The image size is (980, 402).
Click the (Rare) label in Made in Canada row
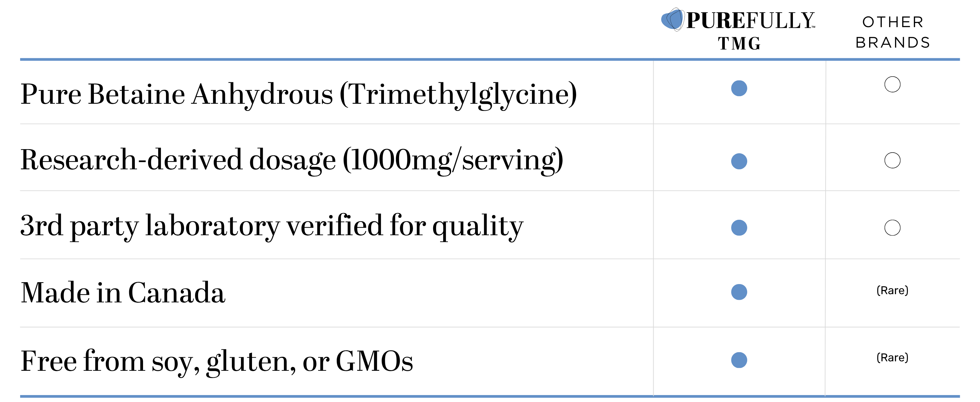892,290
